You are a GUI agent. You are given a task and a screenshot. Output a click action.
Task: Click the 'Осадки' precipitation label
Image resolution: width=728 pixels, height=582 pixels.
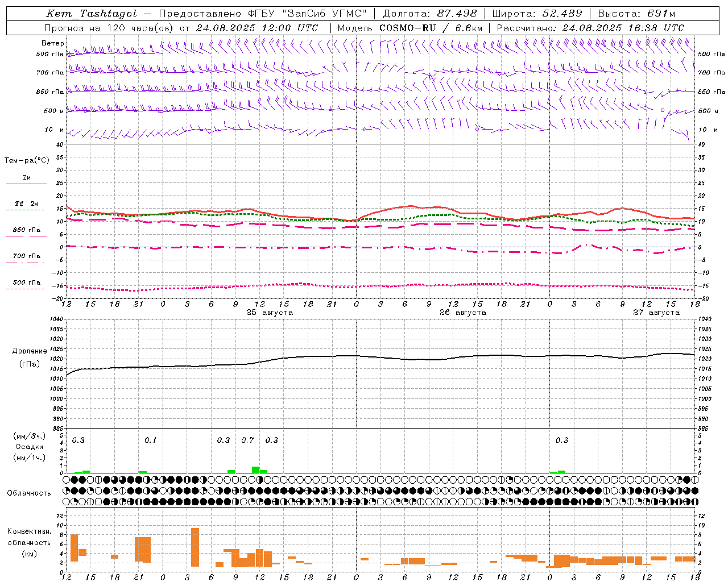pyautogui.click(x=29, y=447)
